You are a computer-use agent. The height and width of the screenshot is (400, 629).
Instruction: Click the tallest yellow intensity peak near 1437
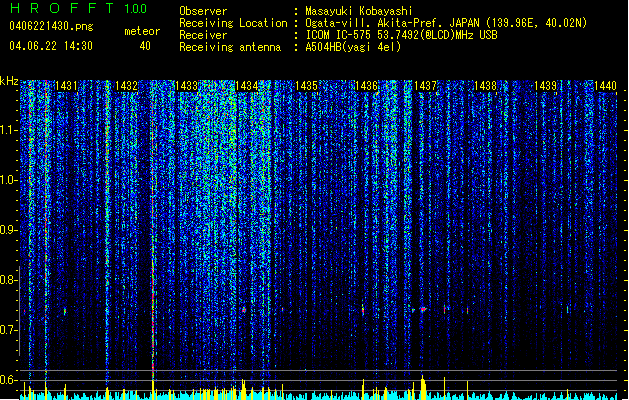pyautogui.click(x=423, y=387)
